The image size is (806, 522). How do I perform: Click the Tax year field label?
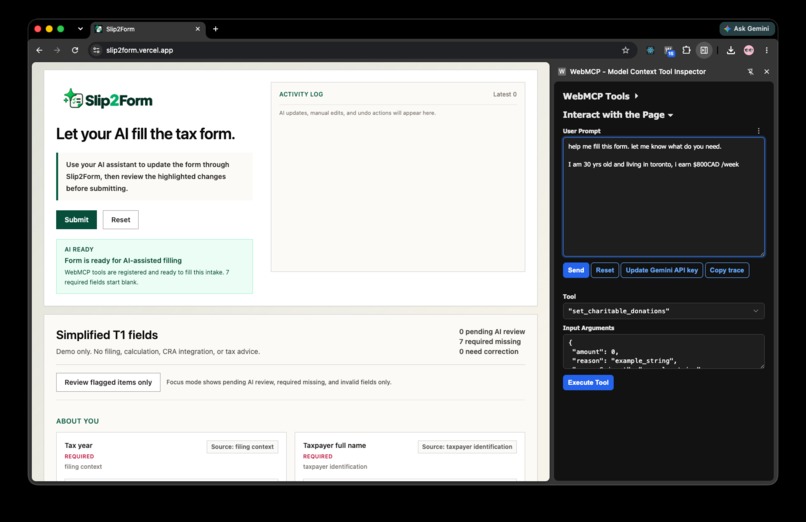click(79, 445)
